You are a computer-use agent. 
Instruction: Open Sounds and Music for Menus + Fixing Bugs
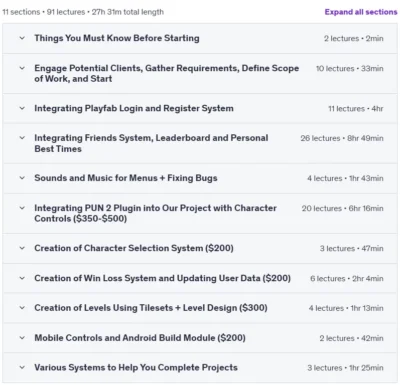[x=126, y=178]
